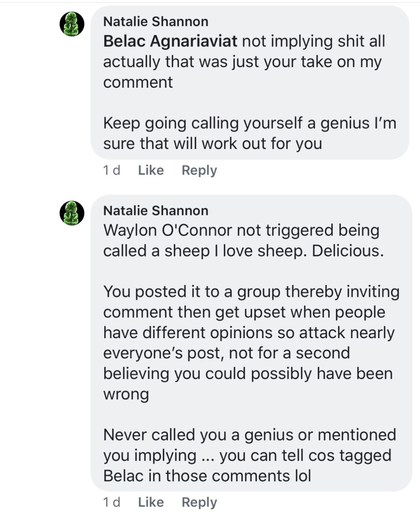Click the word "comment" ending the first paragraph
Image resolution: width=420 pixels, height=516 pixels.
[x=138, y=82]
